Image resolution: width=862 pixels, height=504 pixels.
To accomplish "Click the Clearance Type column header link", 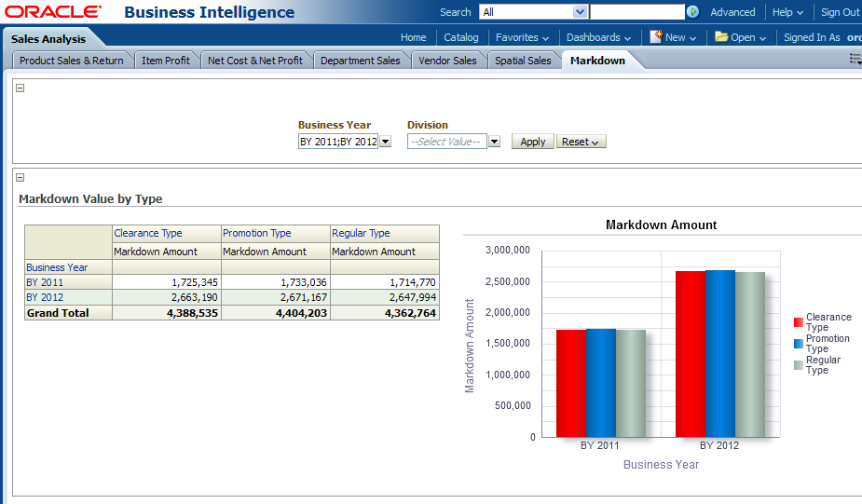I will [148, 233].
